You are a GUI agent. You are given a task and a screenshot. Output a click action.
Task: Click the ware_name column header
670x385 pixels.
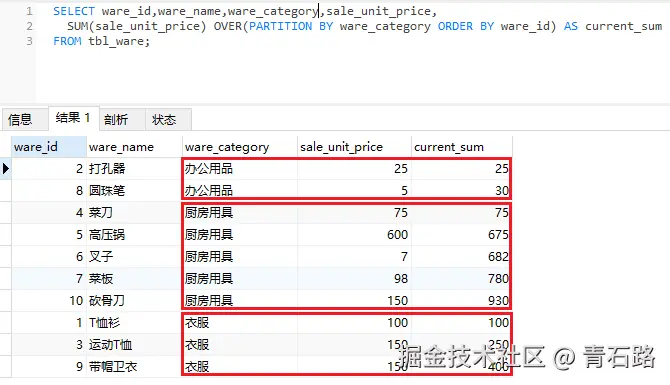click(135, 147)
